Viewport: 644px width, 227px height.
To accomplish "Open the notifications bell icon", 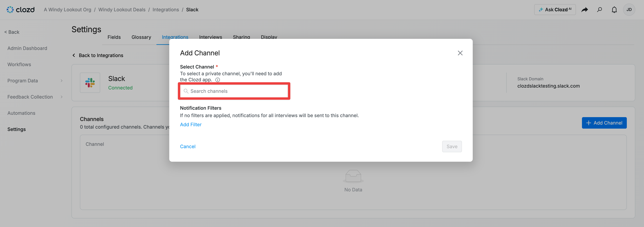I will (x=614, y=9).
